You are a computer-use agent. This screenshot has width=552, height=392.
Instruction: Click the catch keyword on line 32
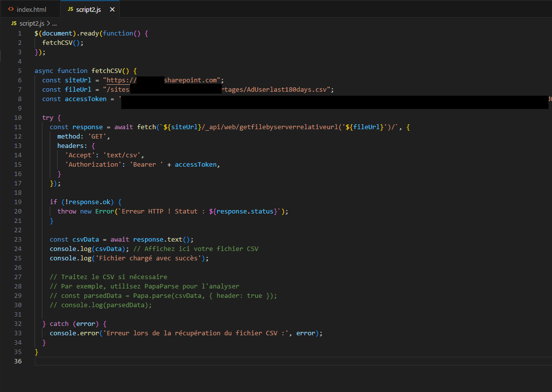coord(59,323)
